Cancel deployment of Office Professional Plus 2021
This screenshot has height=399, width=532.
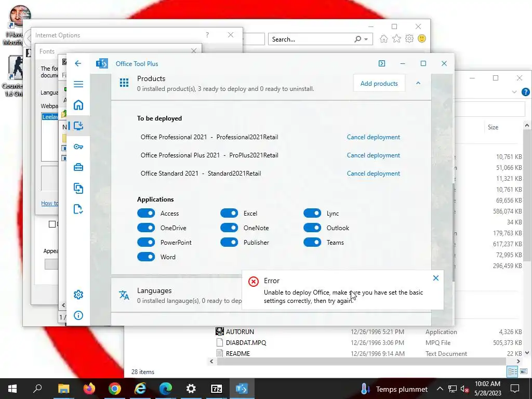[373, 155]
